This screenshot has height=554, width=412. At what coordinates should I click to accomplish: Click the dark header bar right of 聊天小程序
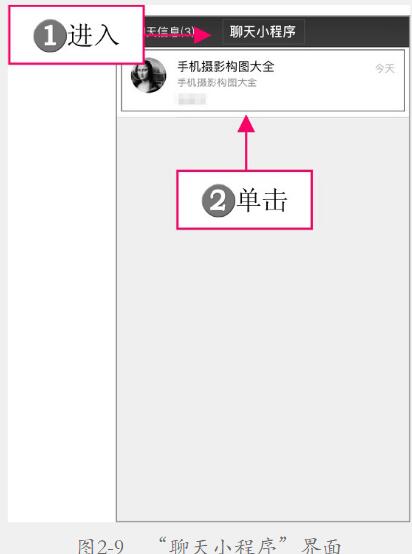click(356, 32)
